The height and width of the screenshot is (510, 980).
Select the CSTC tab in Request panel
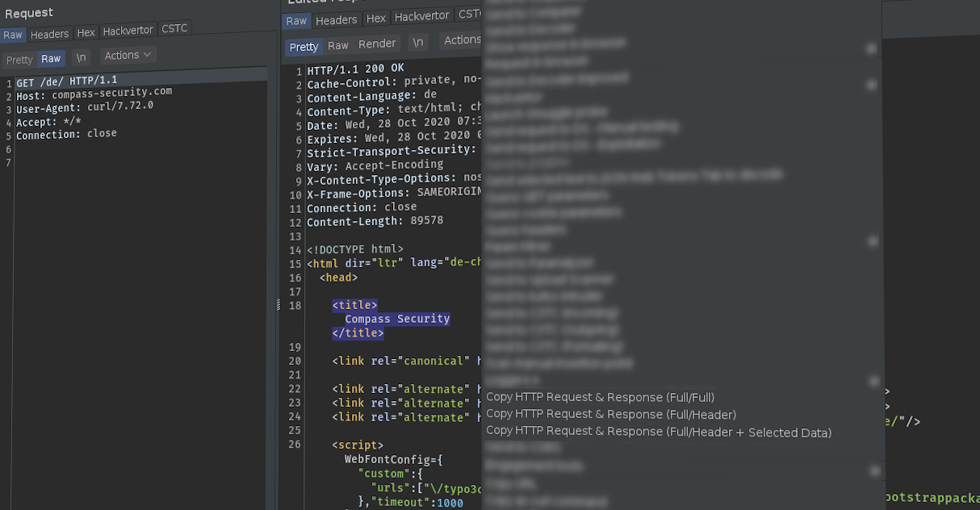tap(174, 27)
